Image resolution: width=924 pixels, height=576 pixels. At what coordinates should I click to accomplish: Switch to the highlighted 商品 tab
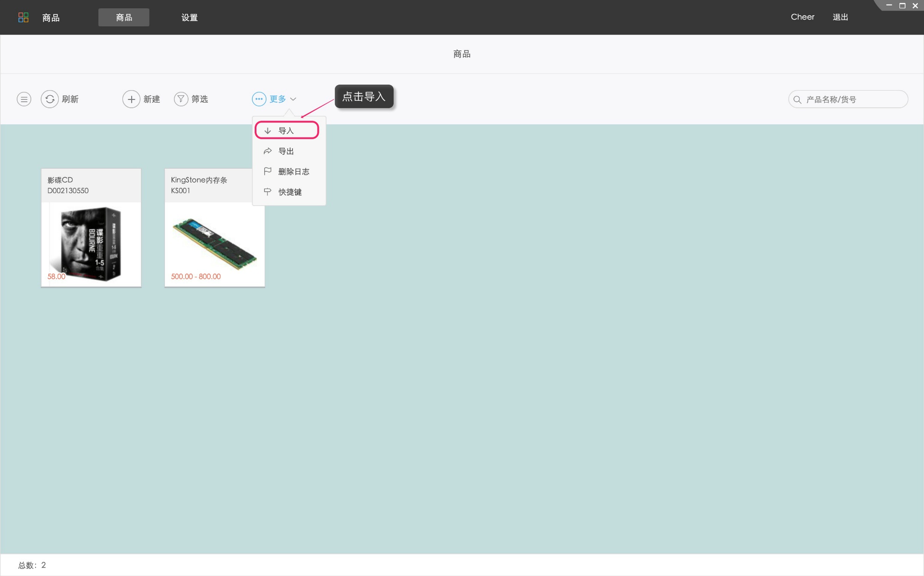pyautogui.click(x=124, y=18)
